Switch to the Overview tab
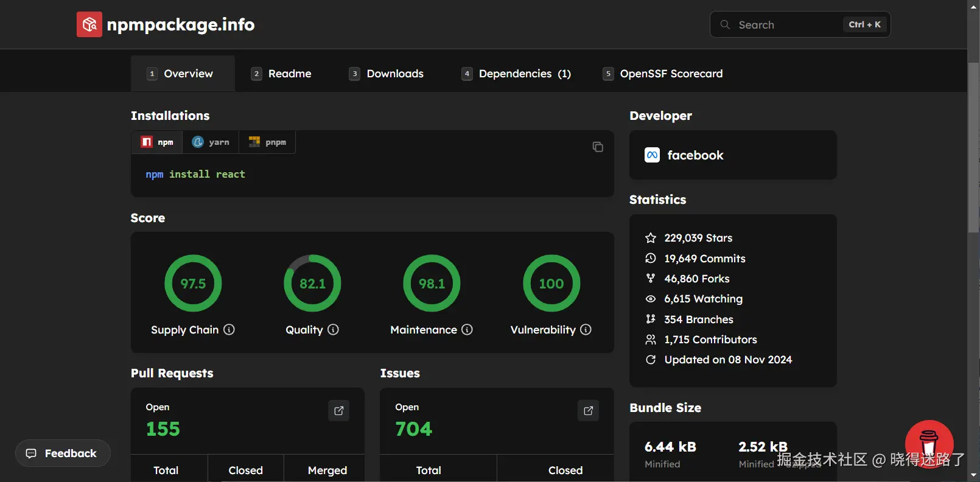 (183, 74)
